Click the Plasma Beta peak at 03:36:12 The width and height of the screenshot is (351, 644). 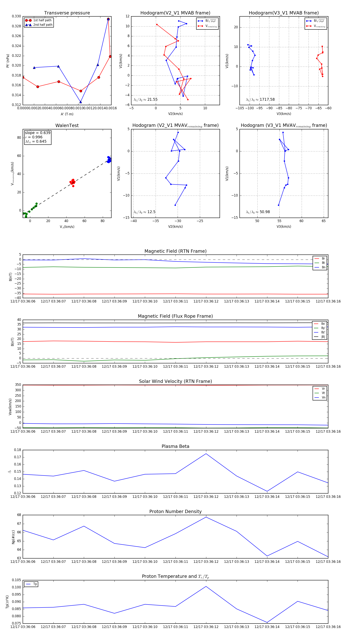[206, 454]
